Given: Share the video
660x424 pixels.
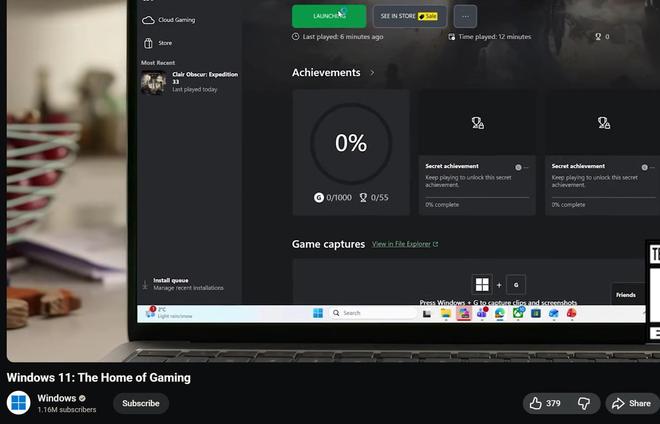Looking at the screenshot, I should [x=632, y=403].
